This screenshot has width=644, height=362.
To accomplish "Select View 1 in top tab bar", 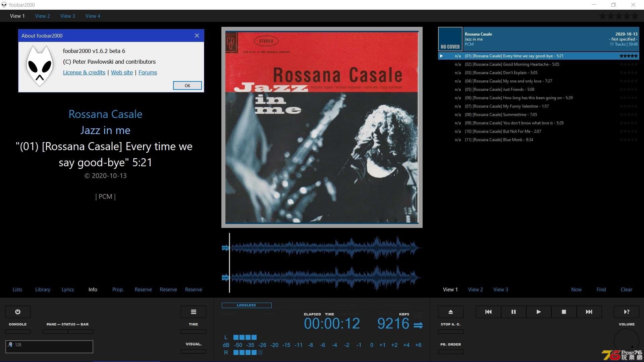I will click(17, 16).
